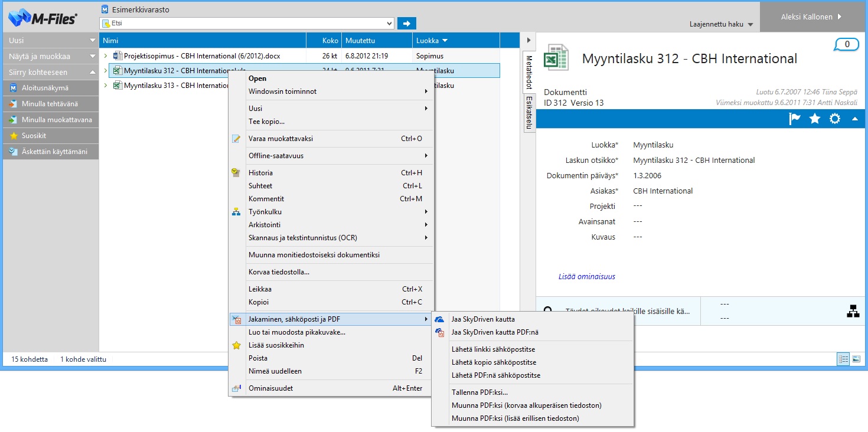Select Korvaa tiedostolla menu entry
The image size is (868, 432).
pos(331,272)
